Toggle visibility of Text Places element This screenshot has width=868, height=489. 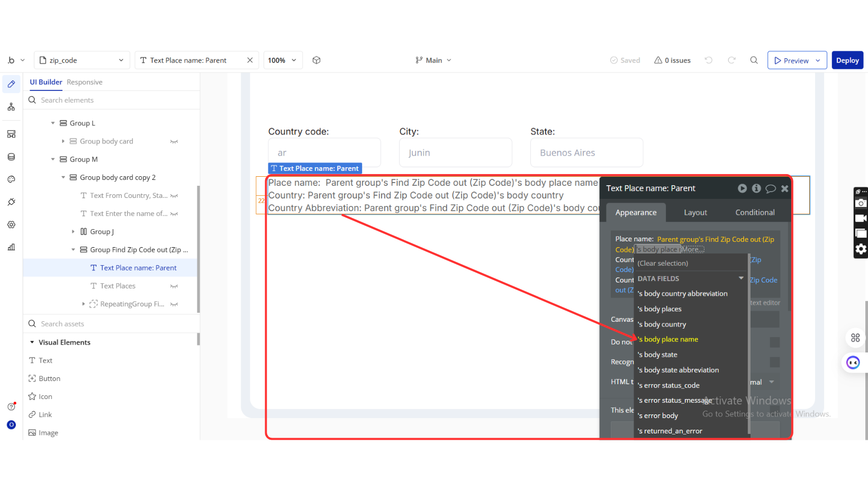[x=174, y=286]
